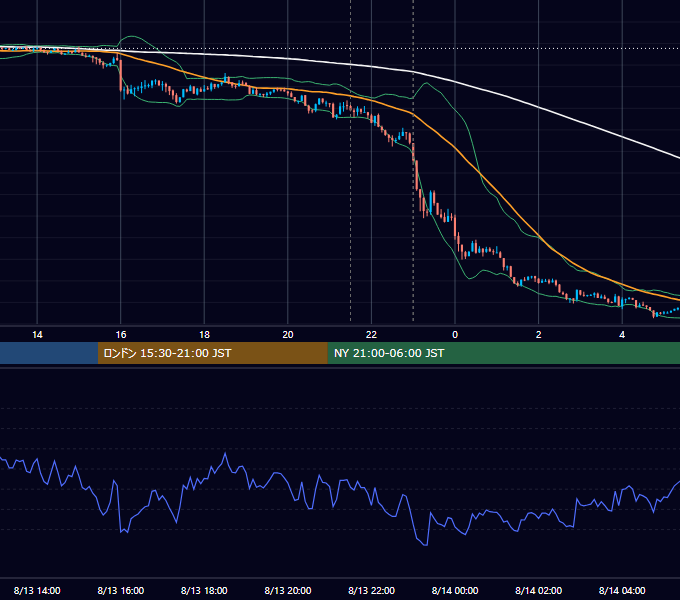Select the 4 hour axis label
The height and width of the screenshot is (600, 680).
pyautogui.click(x=622, y=335)
